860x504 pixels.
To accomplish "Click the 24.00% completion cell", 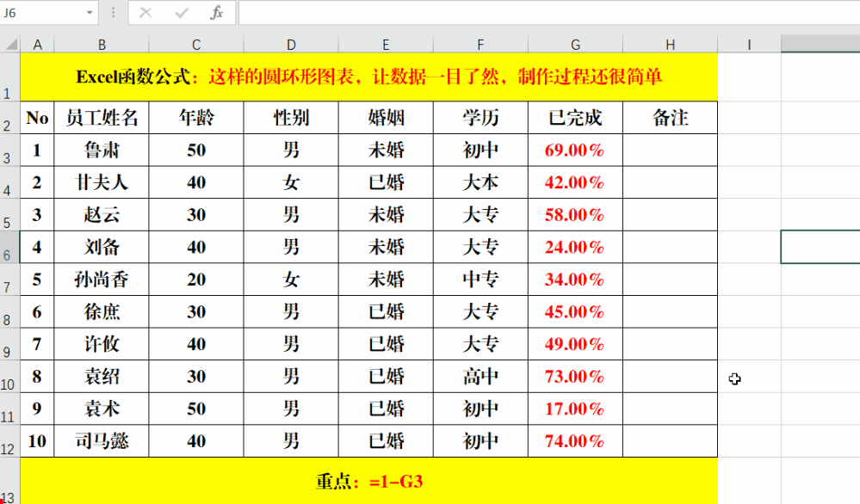I will pos(575,247).
